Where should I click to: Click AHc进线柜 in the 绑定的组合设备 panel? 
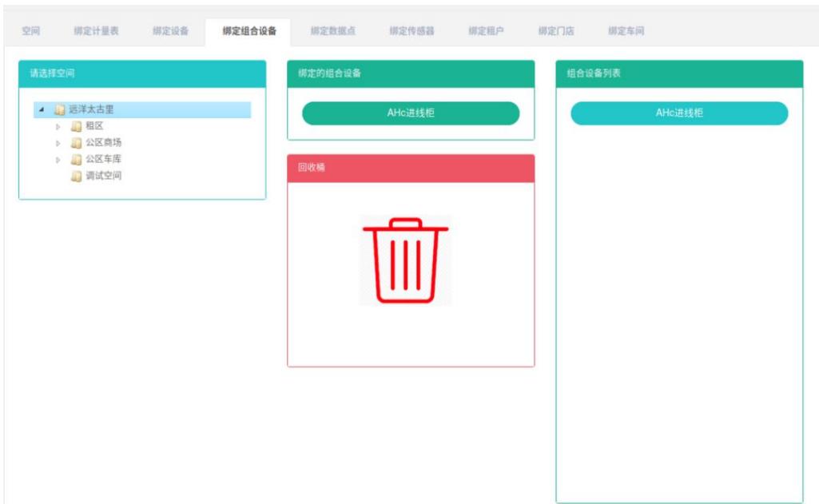coord(411,113)
